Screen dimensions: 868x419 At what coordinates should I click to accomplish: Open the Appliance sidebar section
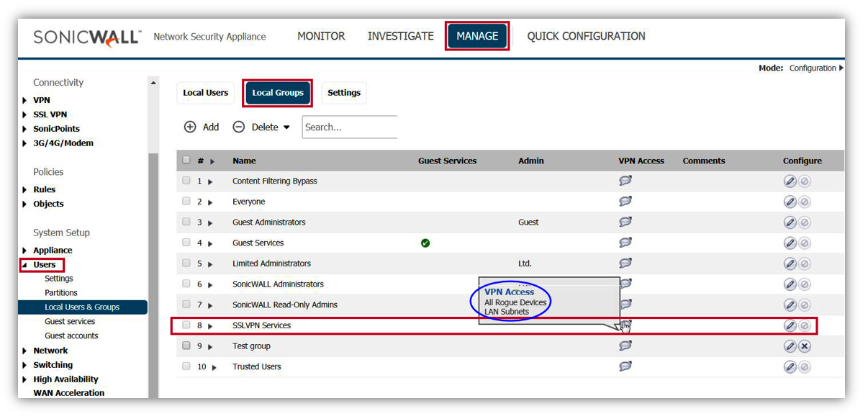[x=53, y=251]
